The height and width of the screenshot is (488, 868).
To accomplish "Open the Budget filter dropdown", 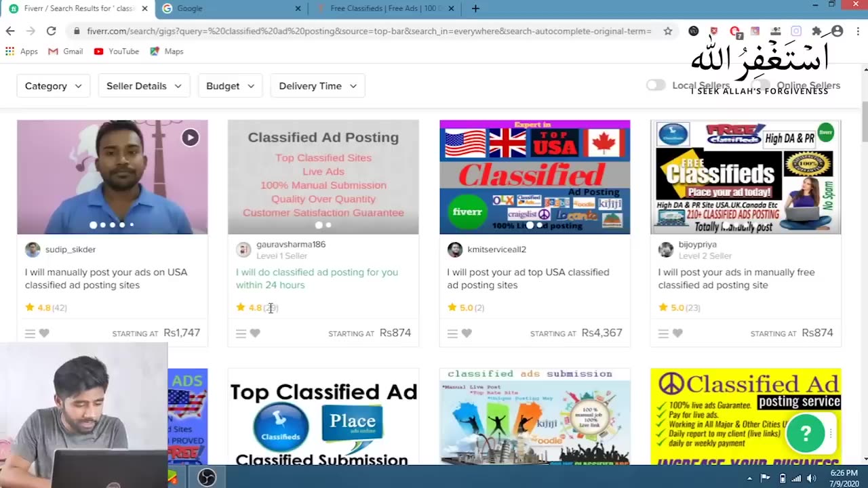I will click(230, 86).
